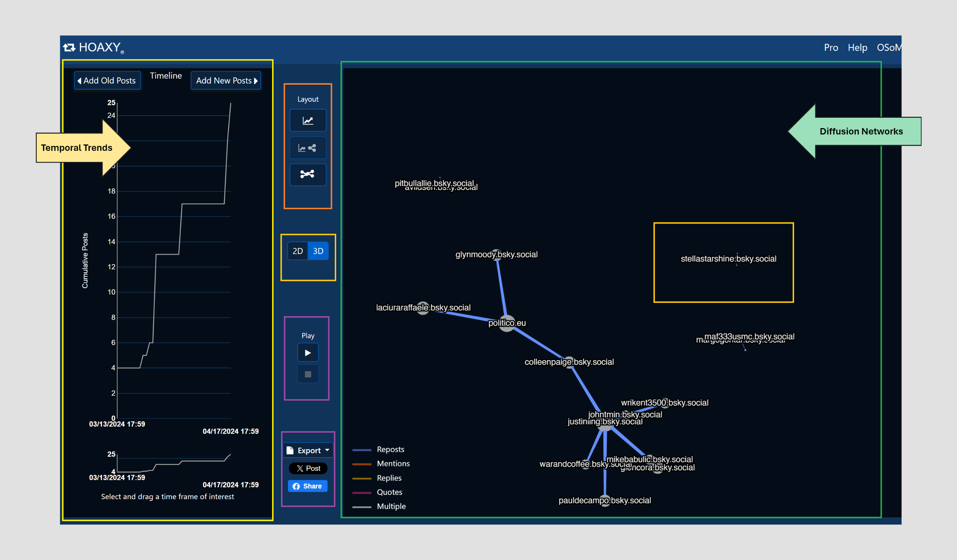Viewport: 957px width, 560px height.
Task: Open the OSoMe menu item
Action: (x=889, y=47)
